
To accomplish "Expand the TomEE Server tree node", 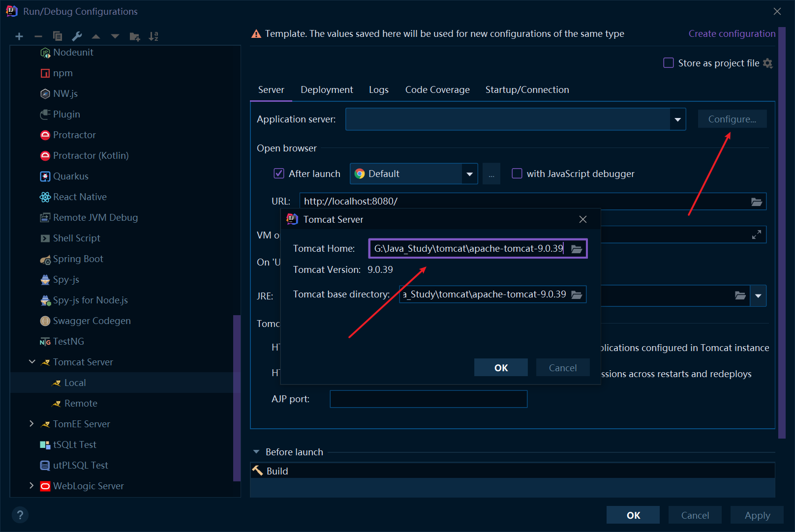I will (x=32, y=424).
